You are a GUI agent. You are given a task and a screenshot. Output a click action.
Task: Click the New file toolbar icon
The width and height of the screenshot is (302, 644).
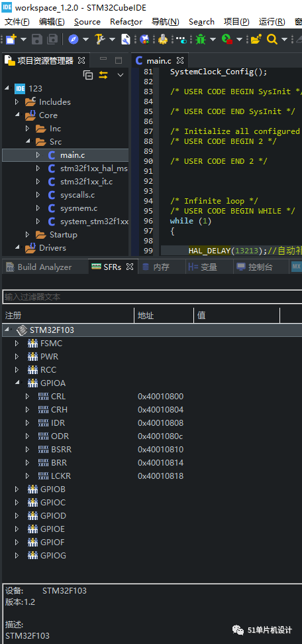(11, 39)
